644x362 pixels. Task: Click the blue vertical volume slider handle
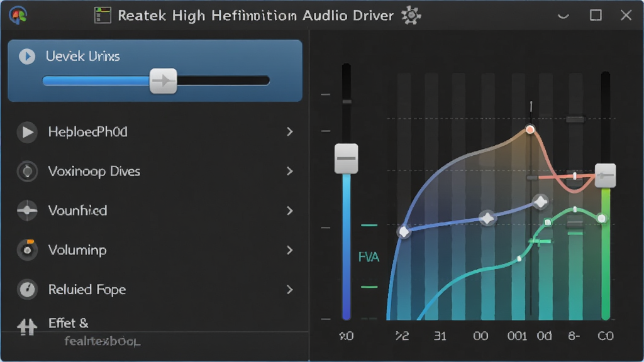[347, 158]
